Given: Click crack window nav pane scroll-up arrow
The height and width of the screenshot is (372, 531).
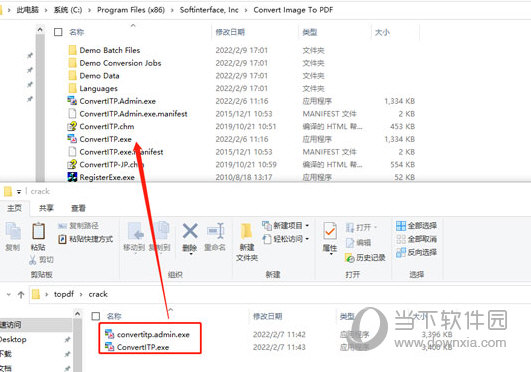Looking at the screenshot, I should point(78,314).
